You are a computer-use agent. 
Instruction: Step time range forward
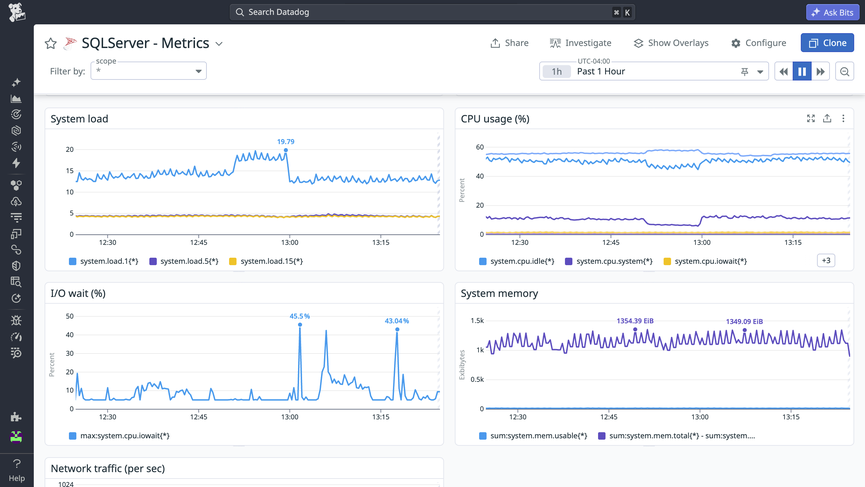pos(820,72)
